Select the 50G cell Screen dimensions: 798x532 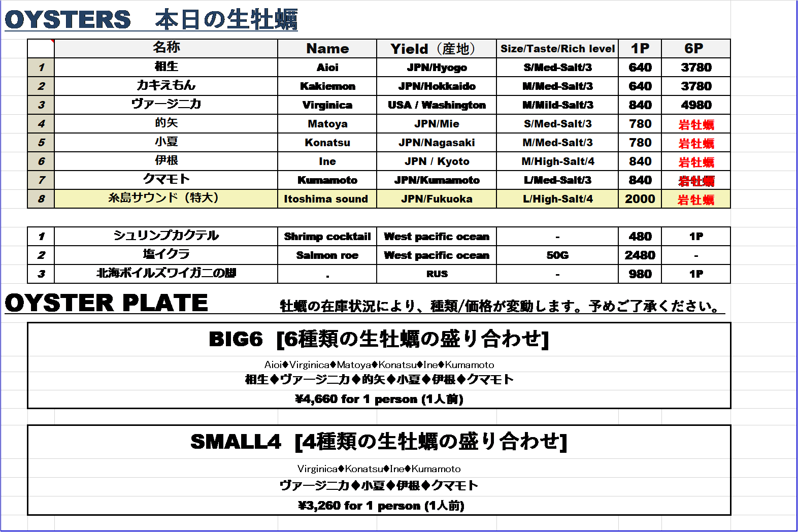[557, 255]
